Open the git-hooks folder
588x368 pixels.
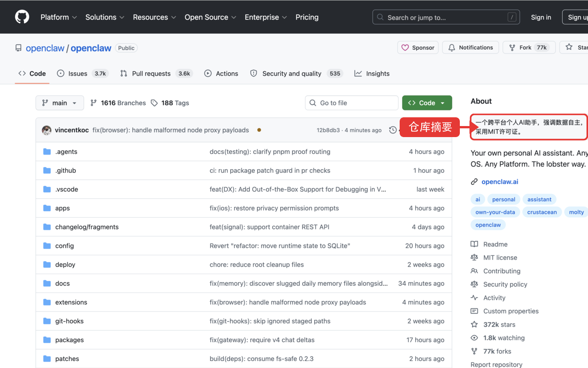click(69, 321)
